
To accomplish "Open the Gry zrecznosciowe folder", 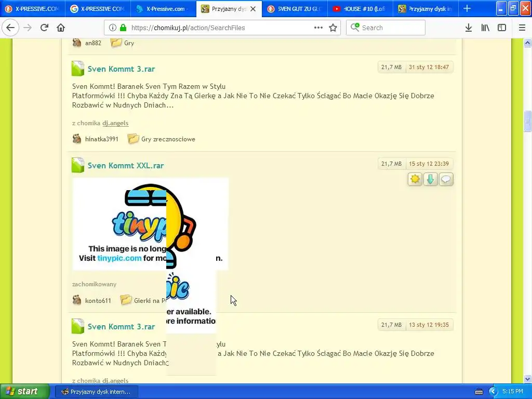I will 168,139.
